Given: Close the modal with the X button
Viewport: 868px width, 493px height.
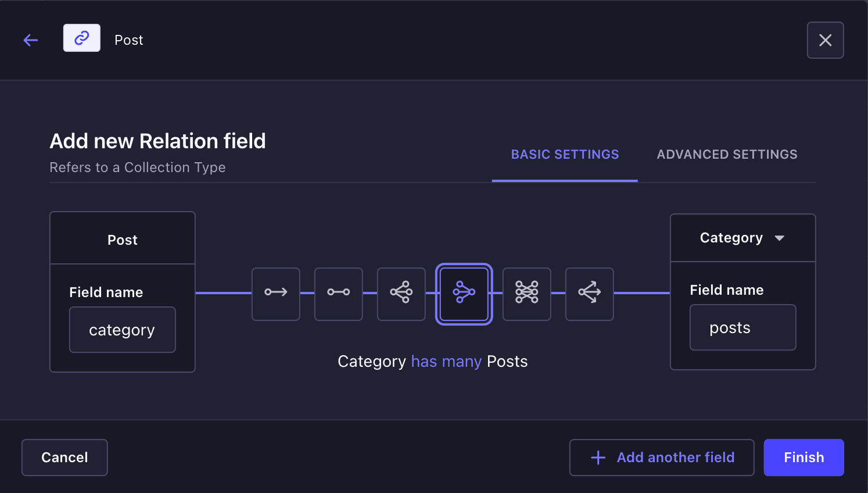Looking at the screenshot, I should (x=826, y=40).
